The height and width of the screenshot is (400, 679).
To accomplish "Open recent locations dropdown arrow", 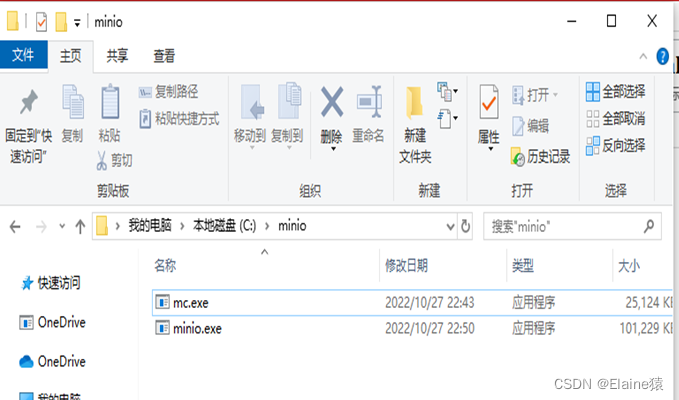I will pyautogui.click(x=62, y=226).
